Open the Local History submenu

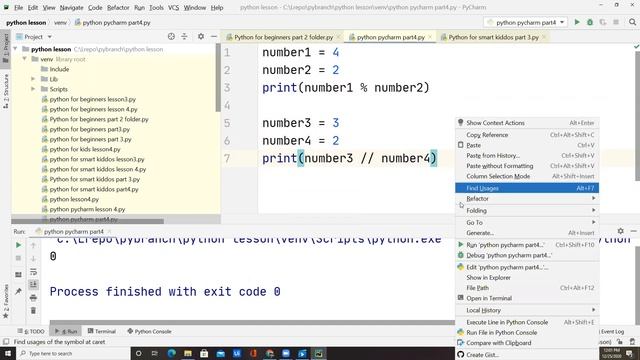(x=527, y=310)
